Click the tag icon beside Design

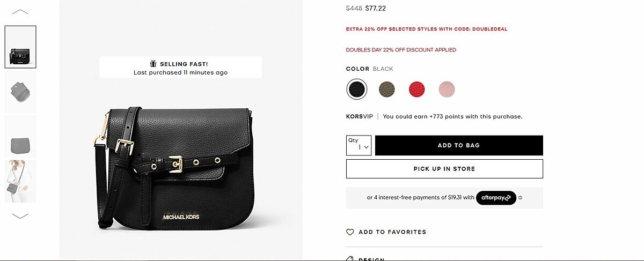(350, 259)
